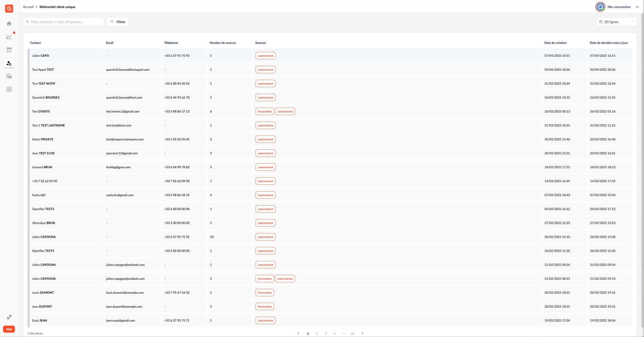Viewport: 644px width, 337px height.
Task: Click phone number +33 7 95 67 54 32
Action: tap(177, 293)
